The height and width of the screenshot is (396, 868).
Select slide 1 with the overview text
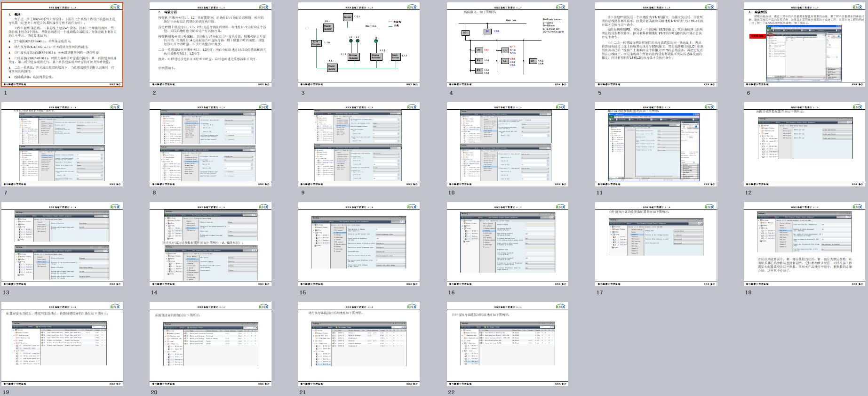coord(62,45)
